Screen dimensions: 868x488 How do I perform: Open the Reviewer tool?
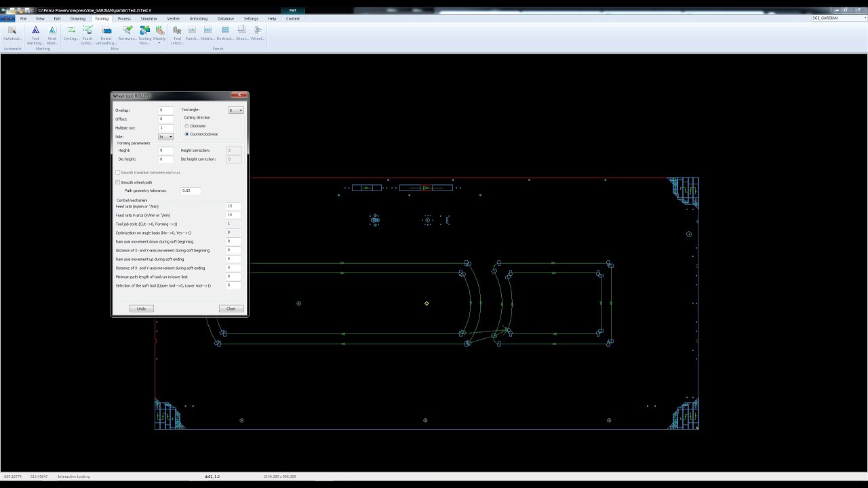coord(127,34)
